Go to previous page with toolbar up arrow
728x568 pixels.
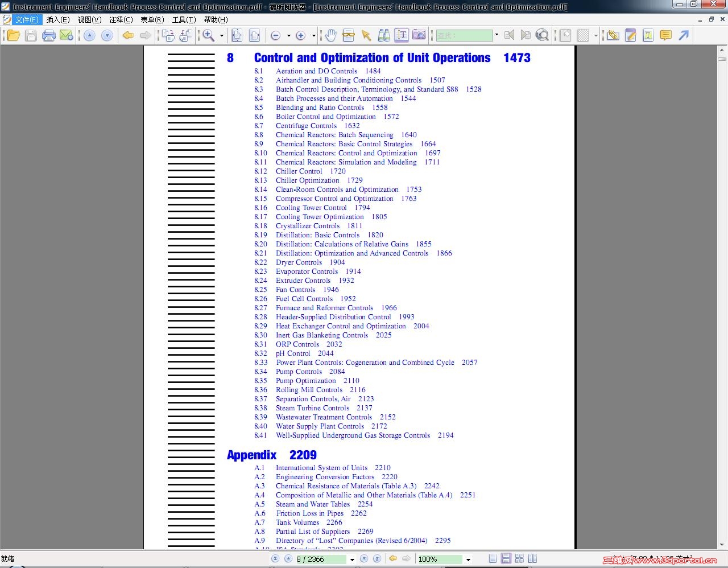[89, 35]
